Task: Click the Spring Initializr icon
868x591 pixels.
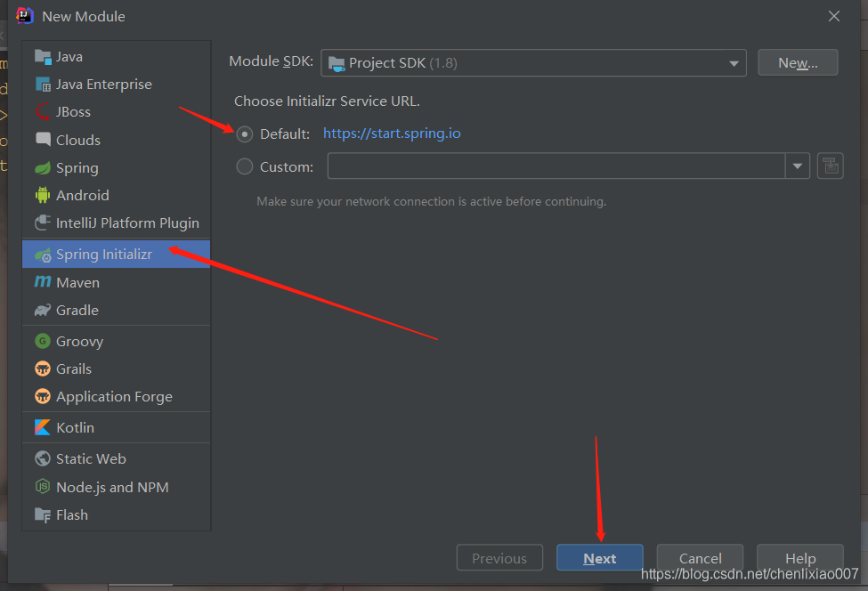Action: click(x=43, y=255)
